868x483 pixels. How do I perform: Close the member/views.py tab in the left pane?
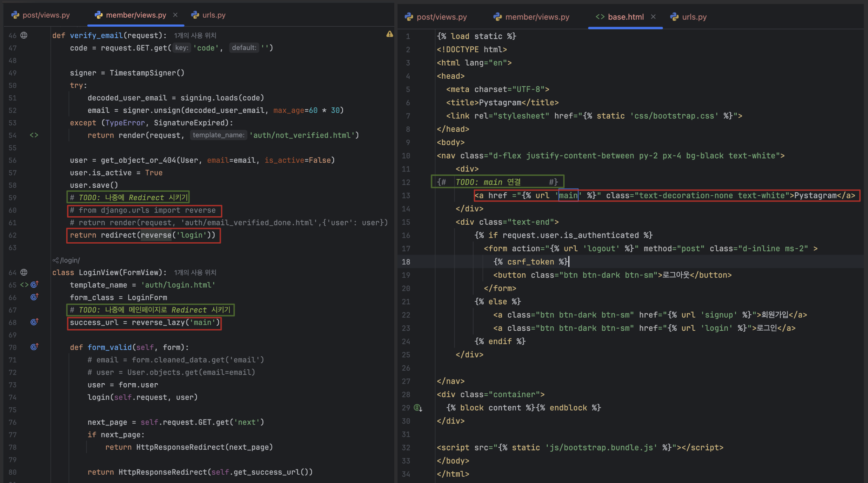click(175, 15)
